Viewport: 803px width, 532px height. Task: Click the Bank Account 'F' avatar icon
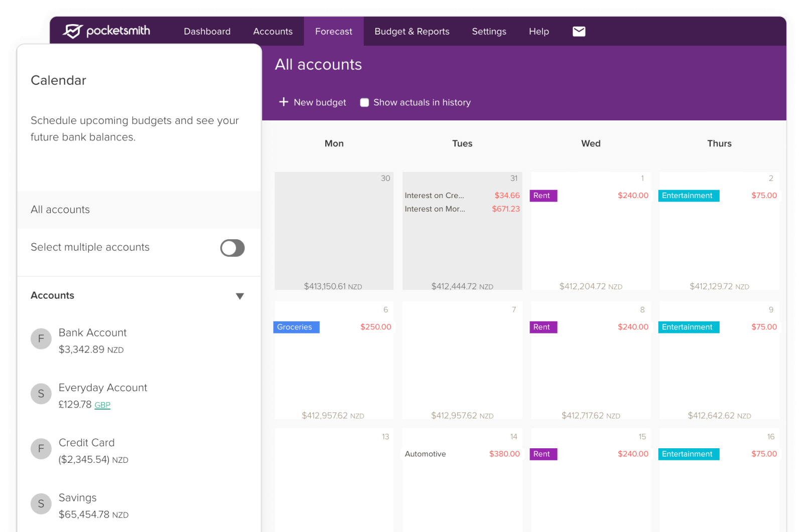(x=41, y=339)
